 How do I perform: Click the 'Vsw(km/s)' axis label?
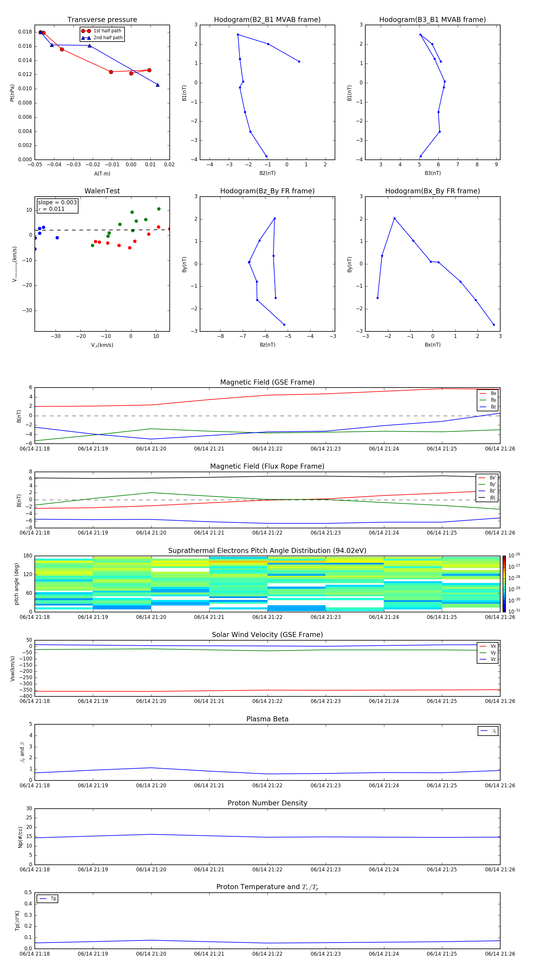pyautogui.click(x=12, y=668)
